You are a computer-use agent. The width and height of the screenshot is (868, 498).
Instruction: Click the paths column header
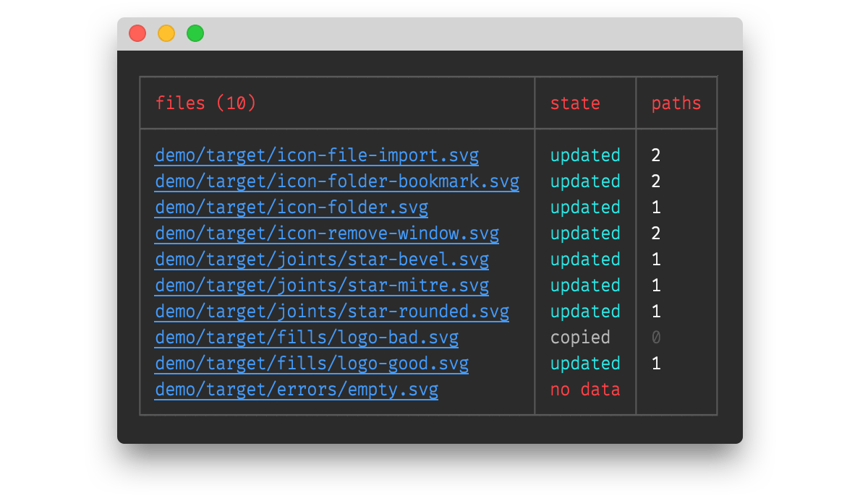[676, 103]
